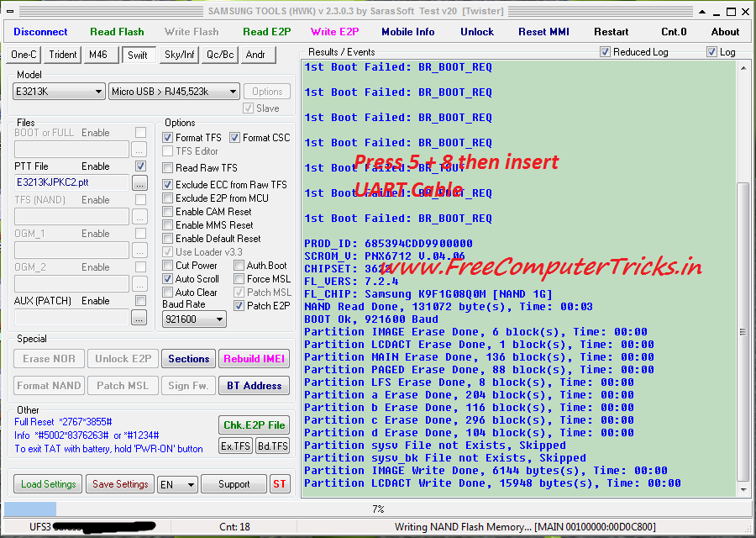This screenshot has width=756, height=538.
Task: Toggle Auto Scroll checkbox
Action: tap(167, 279)
